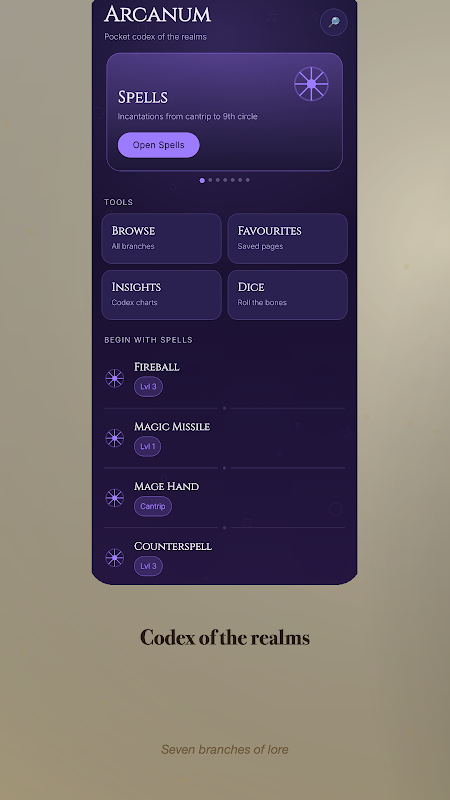Jump to the second carousel dot
The image size is (450, 800).
(210, 180)
